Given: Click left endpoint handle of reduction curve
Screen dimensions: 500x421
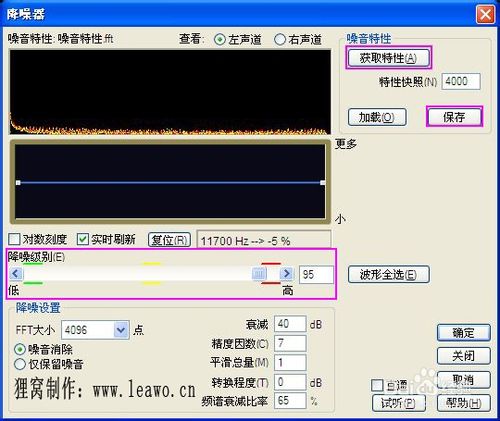Looking at the screenshot, I should coord(18,183).
